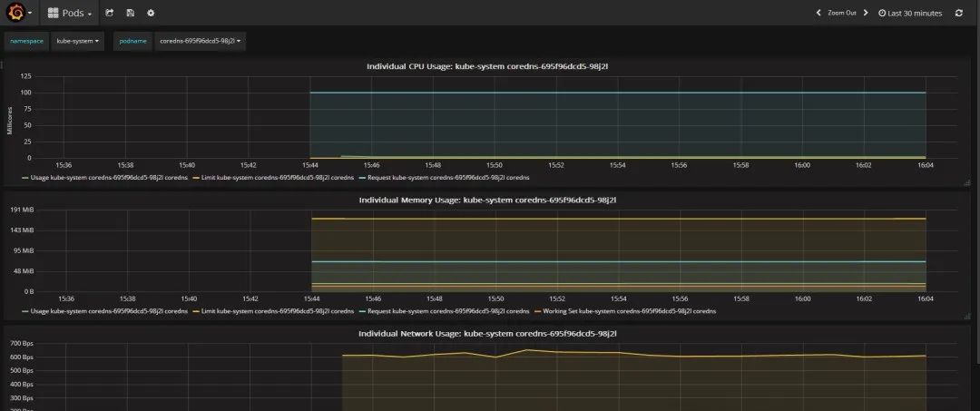Open the Pods dashboard picker
This screenshot has height=411, width=980.
[x=69, y=13]
